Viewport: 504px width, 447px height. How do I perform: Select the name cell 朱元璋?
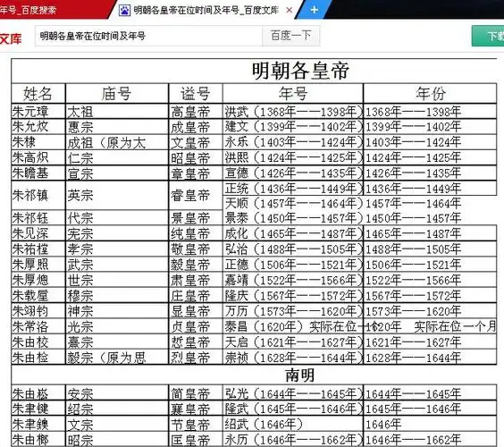(x=38, y=112)
